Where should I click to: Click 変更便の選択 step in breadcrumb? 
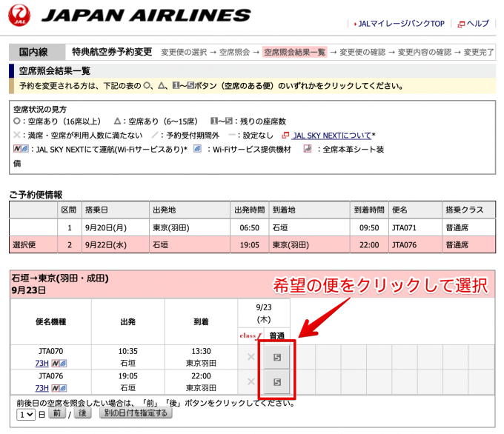pos(184,52)
